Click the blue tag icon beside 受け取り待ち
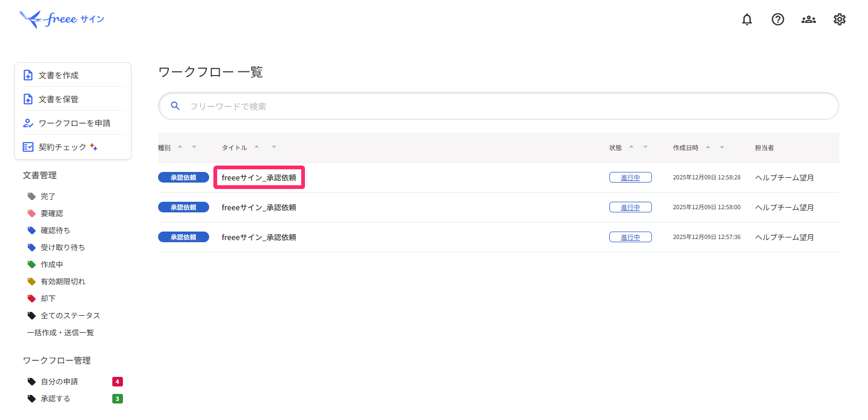The height and width of the screenshot is (420, 868). (31, 248)
